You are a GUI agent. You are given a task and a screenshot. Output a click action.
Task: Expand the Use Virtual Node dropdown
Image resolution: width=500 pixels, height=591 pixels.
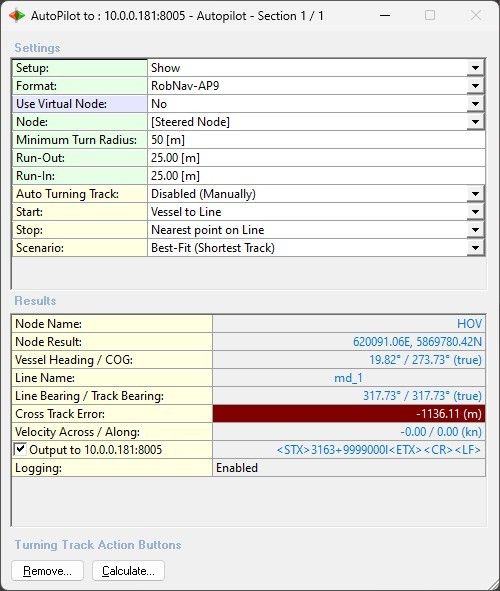coord(476,104)
